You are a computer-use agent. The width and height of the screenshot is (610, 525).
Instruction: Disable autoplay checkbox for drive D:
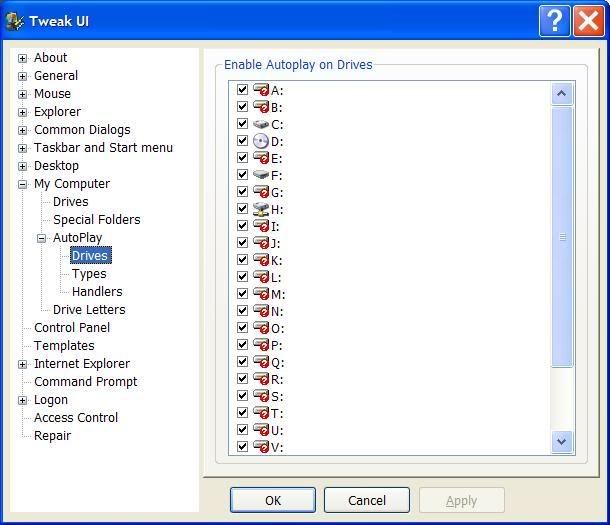point(242,140)
